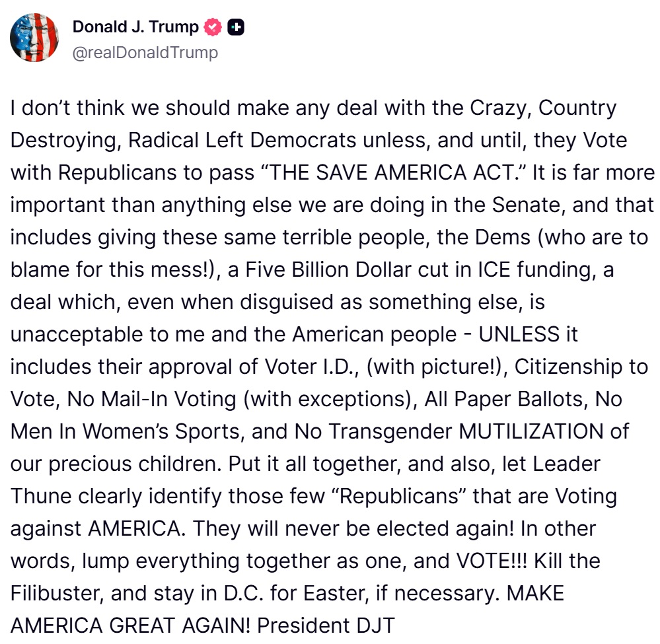Click the capitalized word "UNLESS"
The image size is (660, 644).
click(519, 334)
